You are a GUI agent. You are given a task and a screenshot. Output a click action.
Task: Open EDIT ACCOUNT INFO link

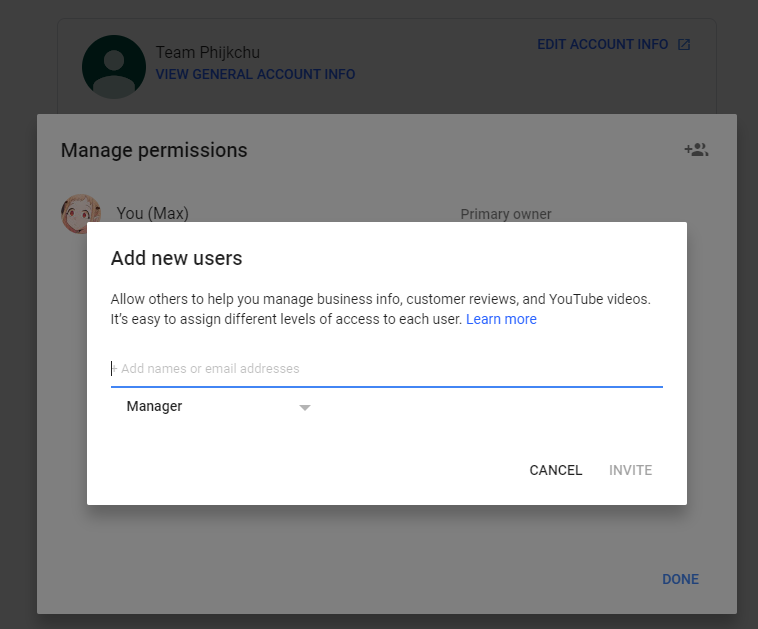(602, 44)
